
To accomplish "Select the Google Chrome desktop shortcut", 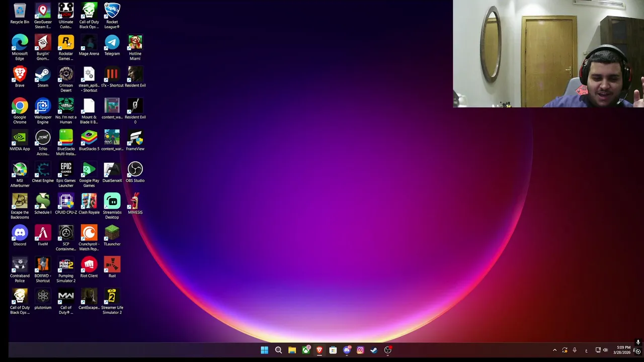I will [x=20, y=111].
